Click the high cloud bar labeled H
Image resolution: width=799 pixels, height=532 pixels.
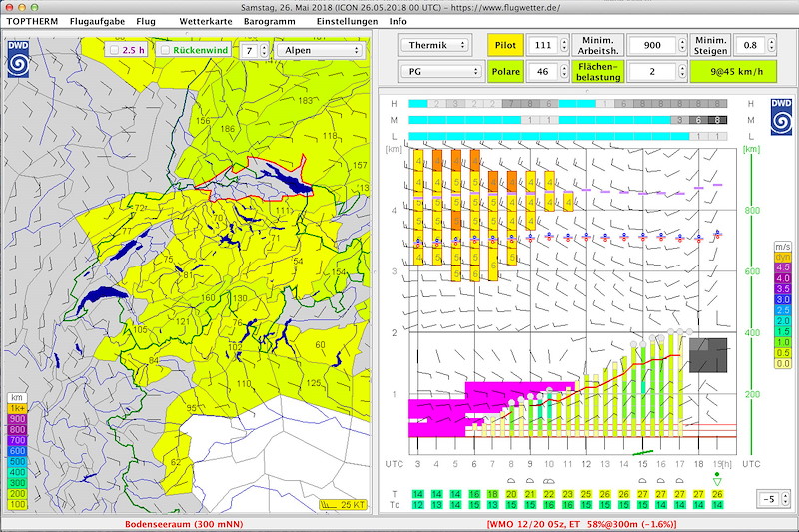pyautogui.click(x=567, y=104)
